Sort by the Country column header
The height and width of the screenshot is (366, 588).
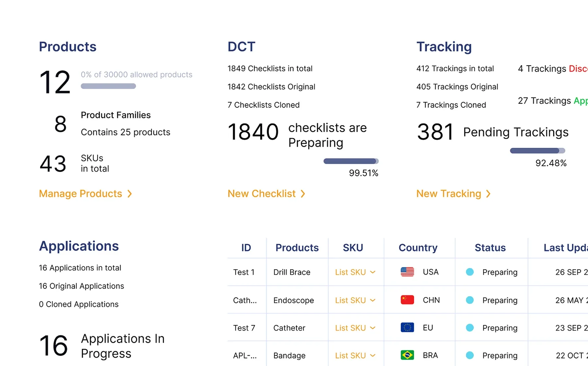(x=418, y=248)
